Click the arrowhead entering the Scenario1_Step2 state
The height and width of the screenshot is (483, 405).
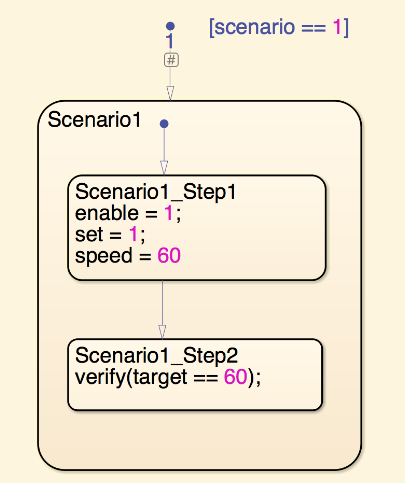point(162,332)
